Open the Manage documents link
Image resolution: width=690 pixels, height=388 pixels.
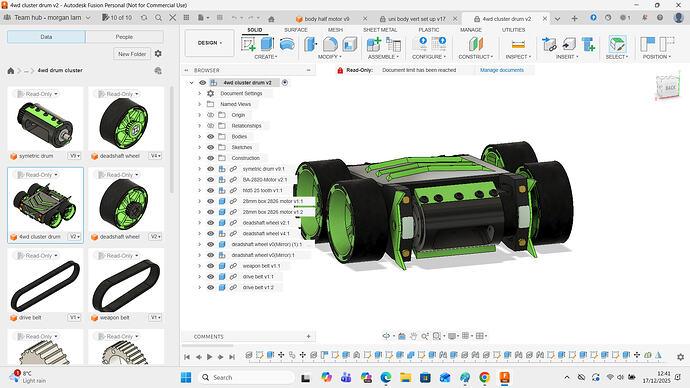coord(502,70)
